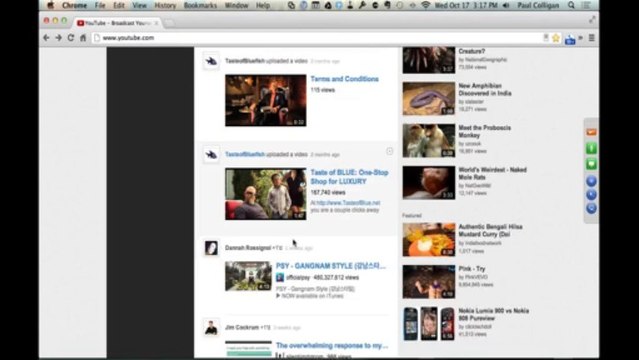Open the Chrome hamburger menu
Screen dimensions: 639x360
click(x=591, y=38)
